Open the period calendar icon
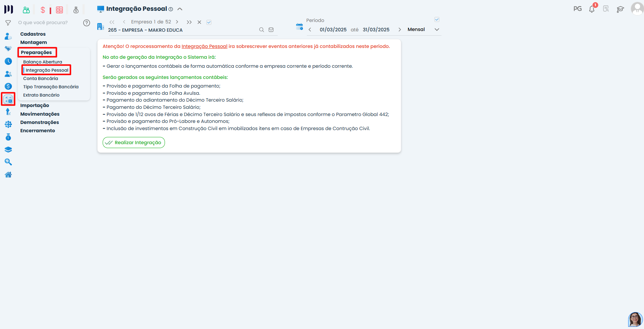Image resolution: width=644 pixels, height=329 pixels. tap(299, 26)
